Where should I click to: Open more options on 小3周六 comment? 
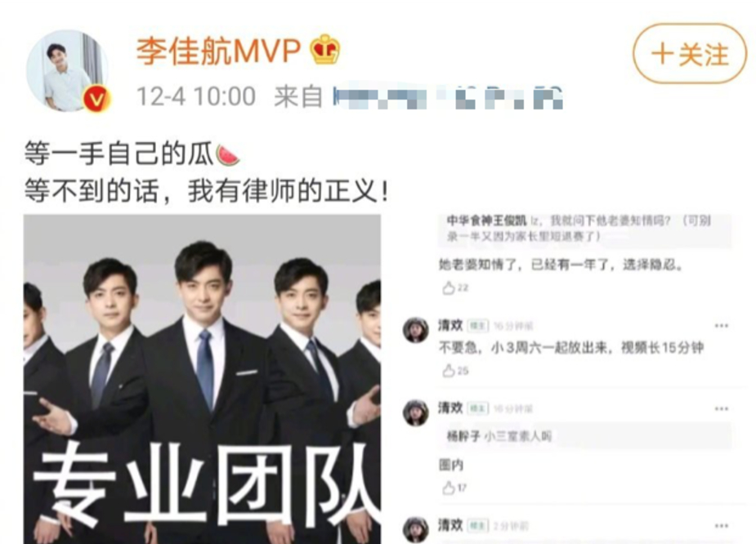(x=722, y=326)
